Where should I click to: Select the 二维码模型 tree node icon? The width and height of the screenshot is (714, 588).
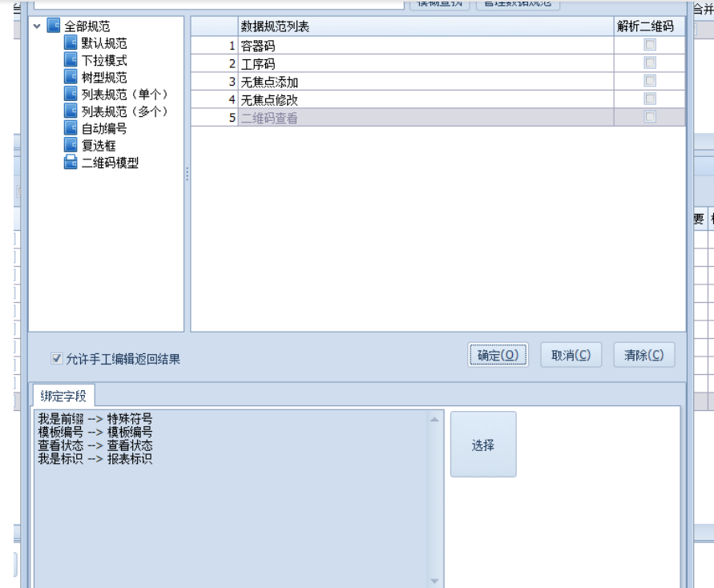coord(71,163)
